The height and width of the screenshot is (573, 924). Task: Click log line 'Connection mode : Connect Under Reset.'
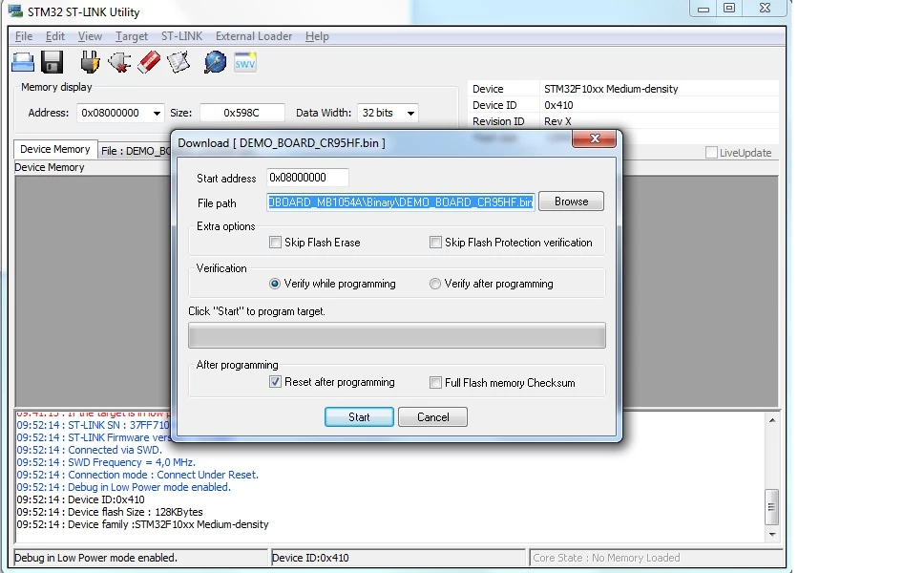click(x=137, y=475)
